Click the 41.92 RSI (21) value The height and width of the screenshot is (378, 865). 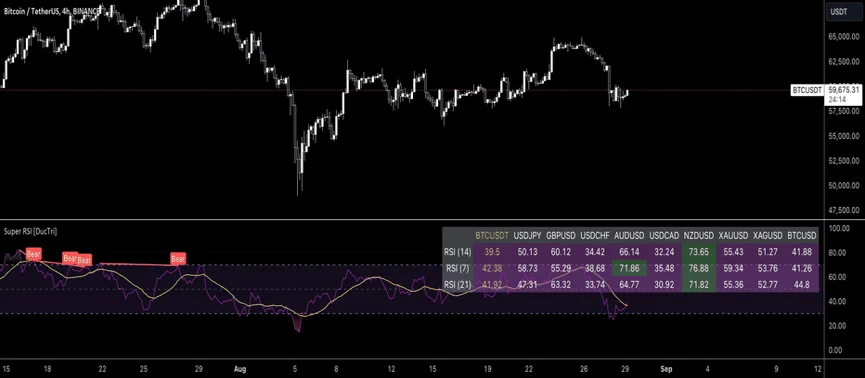(492, 285)
